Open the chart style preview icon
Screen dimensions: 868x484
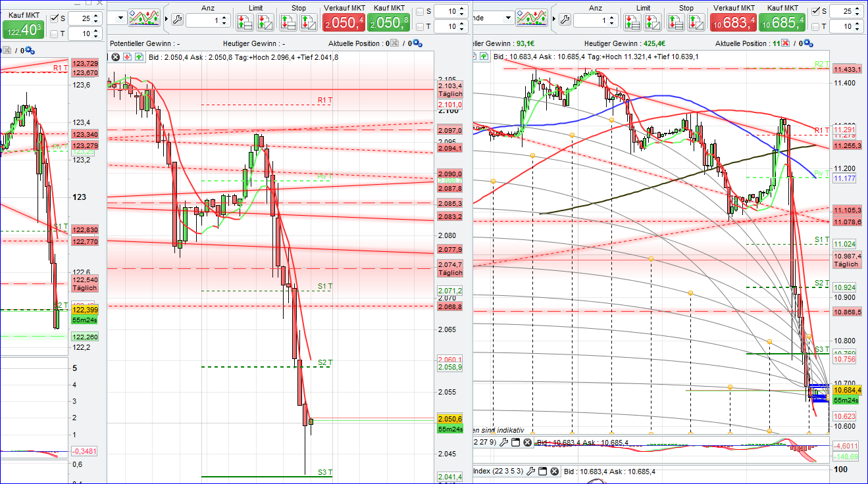tap(143, 19)
